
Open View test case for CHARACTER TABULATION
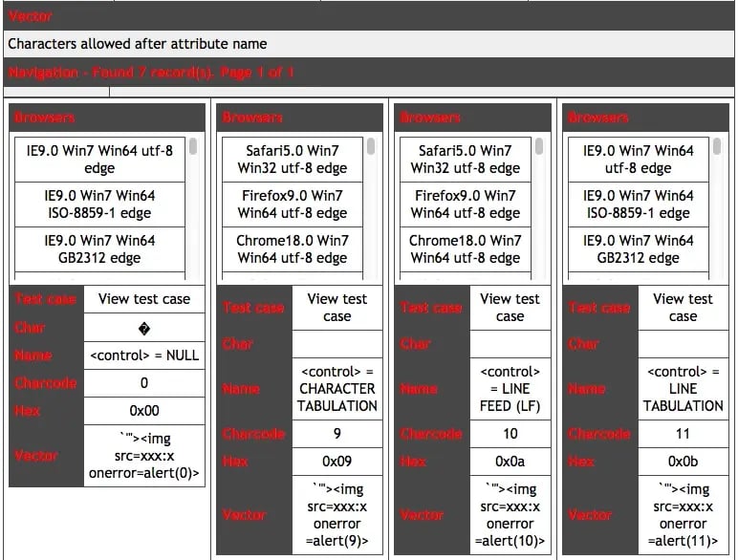(336, 308)
